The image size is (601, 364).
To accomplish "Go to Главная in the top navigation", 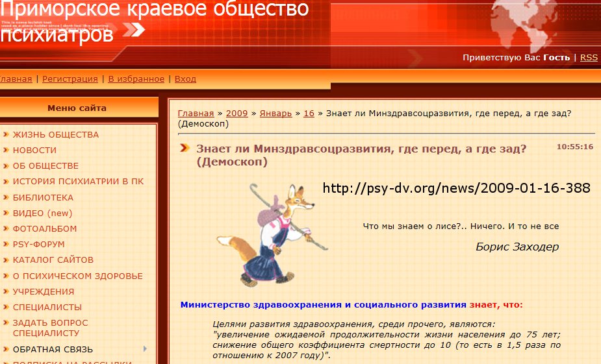I will point(14,79).
